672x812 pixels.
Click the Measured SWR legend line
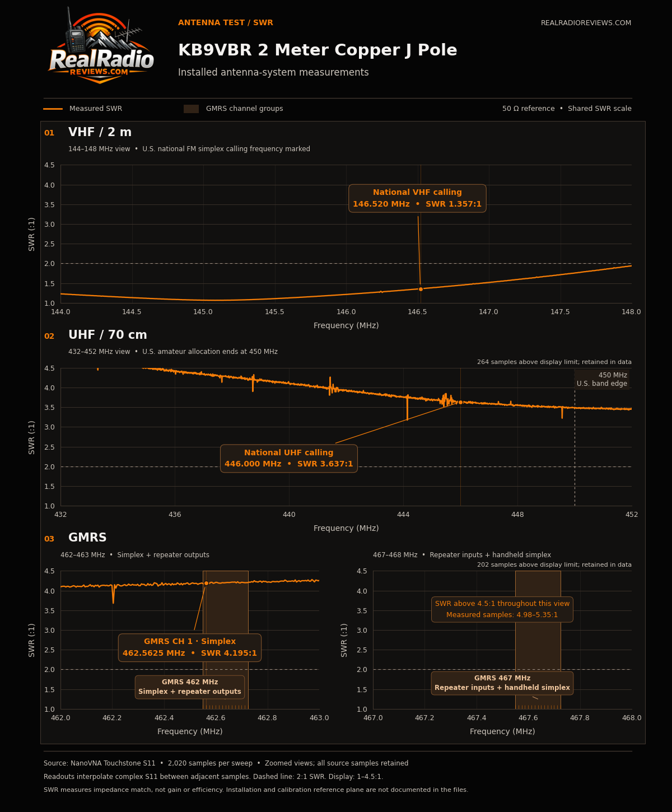[x=53, y=109]
